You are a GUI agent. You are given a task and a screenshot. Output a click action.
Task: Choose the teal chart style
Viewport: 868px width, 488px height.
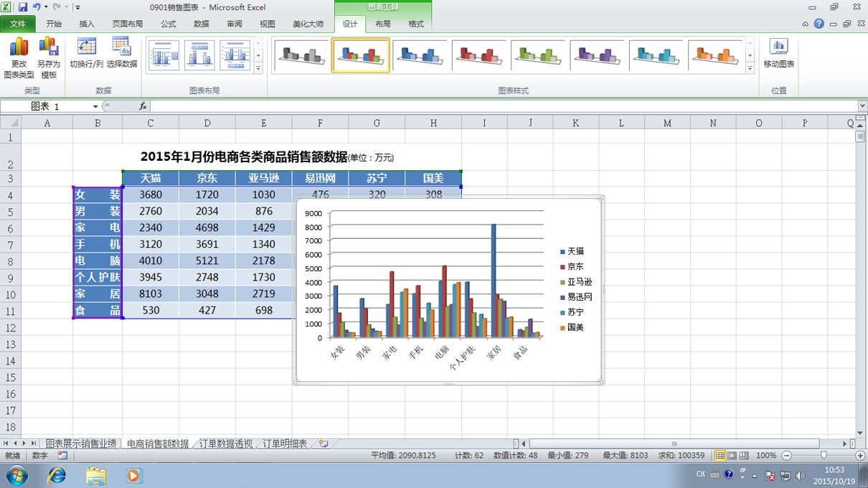tap(659, 55)
